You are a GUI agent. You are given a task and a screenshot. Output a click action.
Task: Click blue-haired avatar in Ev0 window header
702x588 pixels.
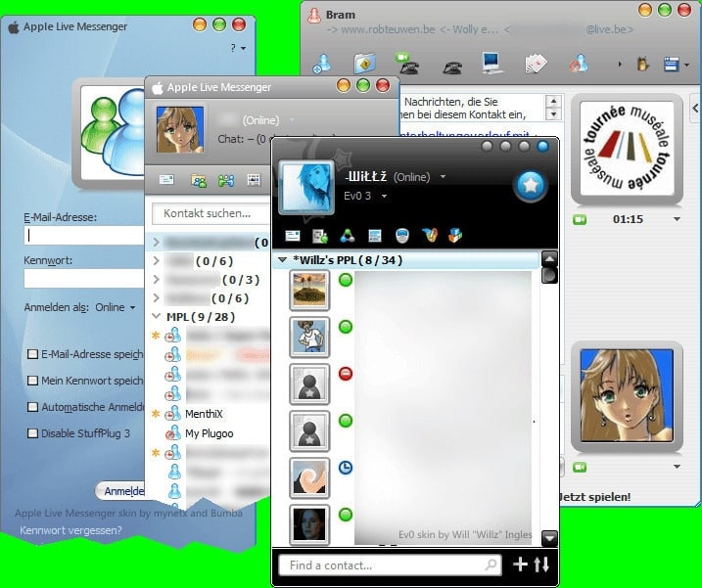click(306, 187)
